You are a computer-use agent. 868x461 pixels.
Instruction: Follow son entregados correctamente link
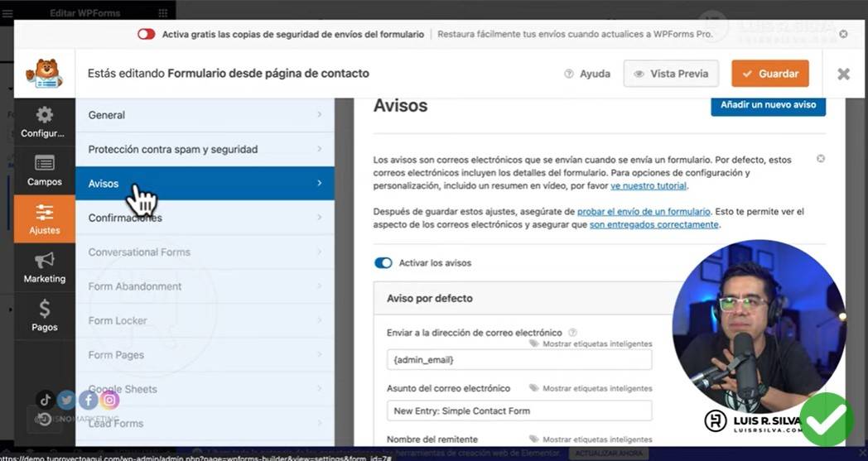pos(653,224)
